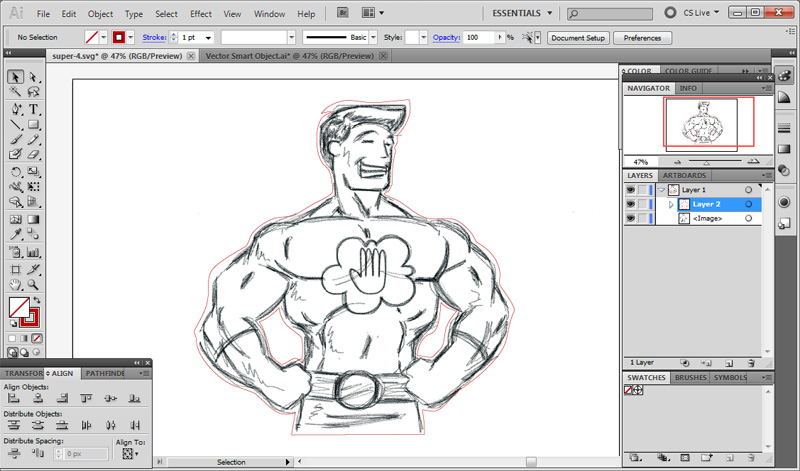Click the Opacity value field
The height and width of the screenshot is (471, 800).
point(481,37)
